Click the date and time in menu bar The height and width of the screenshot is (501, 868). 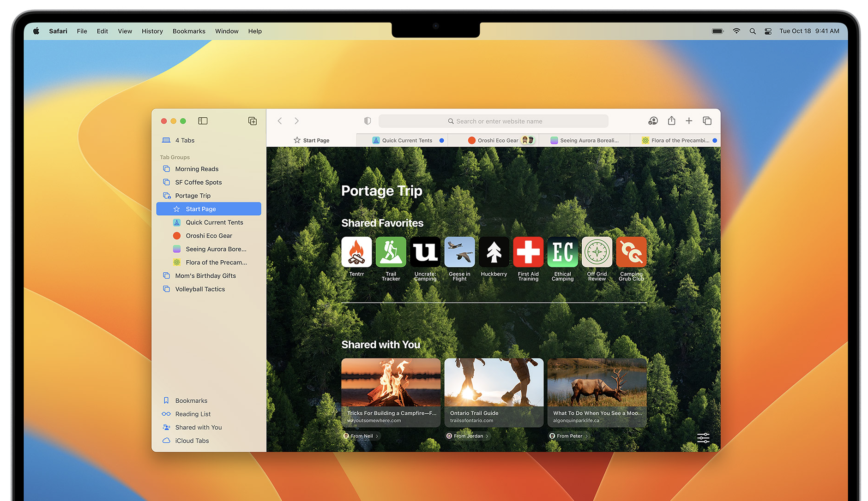809,31
